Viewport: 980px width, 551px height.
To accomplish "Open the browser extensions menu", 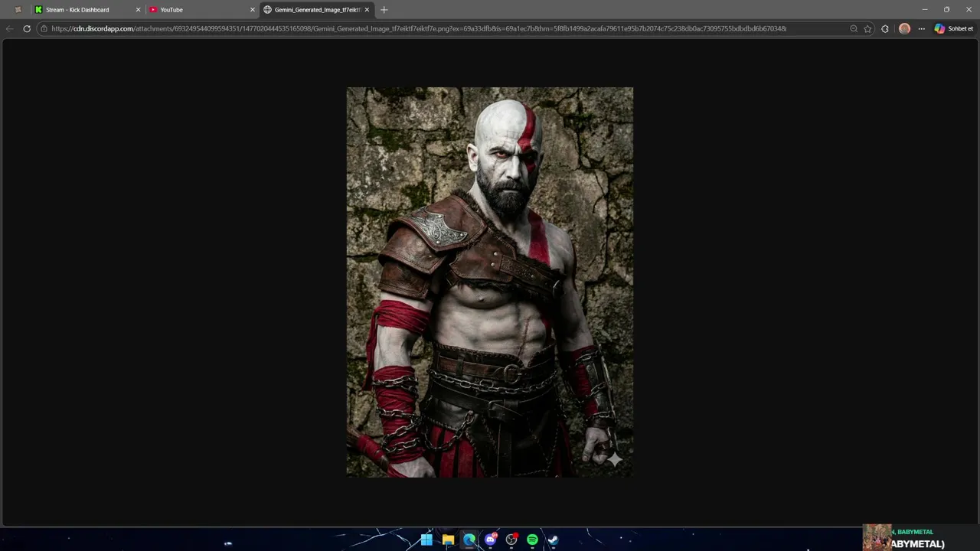I will pyautogui.click(x=885, y=28).
